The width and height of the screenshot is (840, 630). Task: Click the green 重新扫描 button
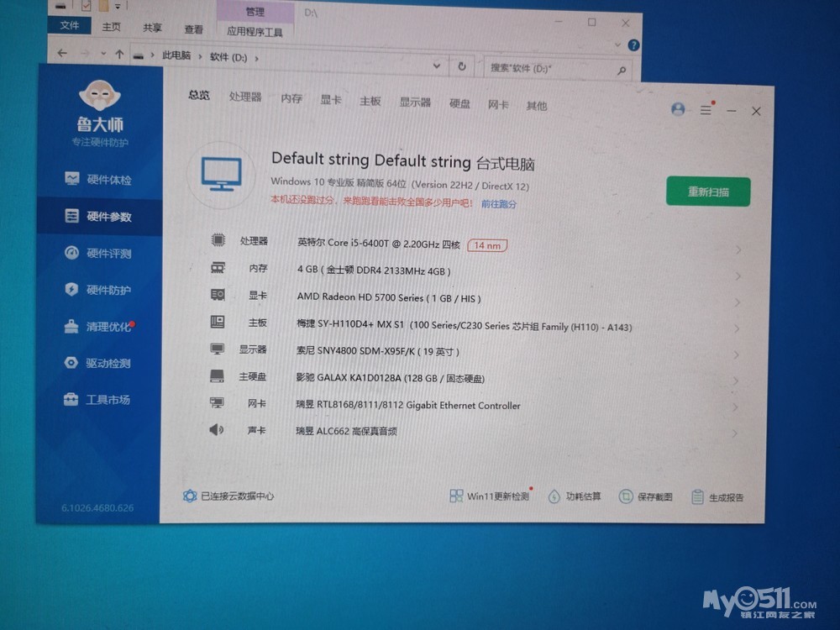708,192
